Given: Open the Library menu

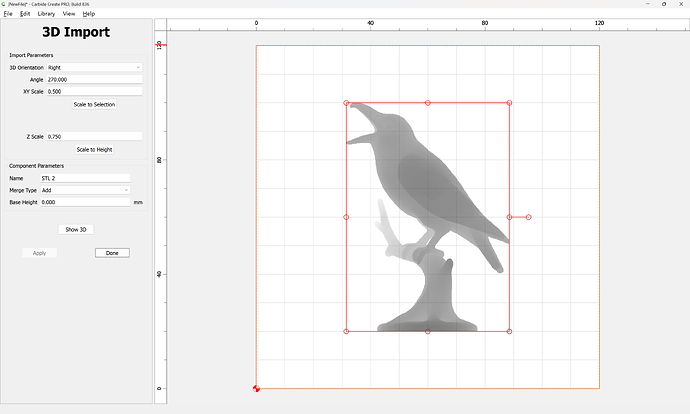Looking at the screenshot, I should 46,14.
